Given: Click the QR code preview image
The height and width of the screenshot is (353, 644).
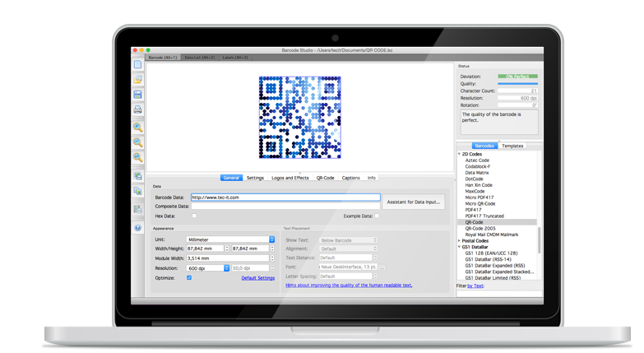Looking at the screenshot, I should [300, 118].
